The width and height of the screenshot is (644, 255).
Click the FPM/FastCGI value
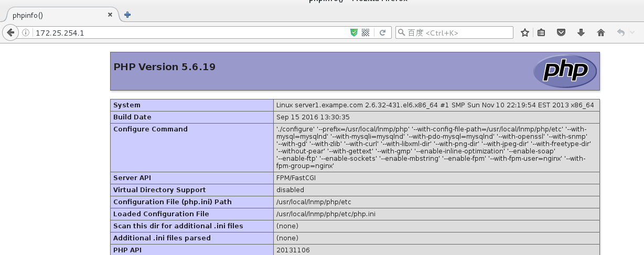click(x=296, y=178)
